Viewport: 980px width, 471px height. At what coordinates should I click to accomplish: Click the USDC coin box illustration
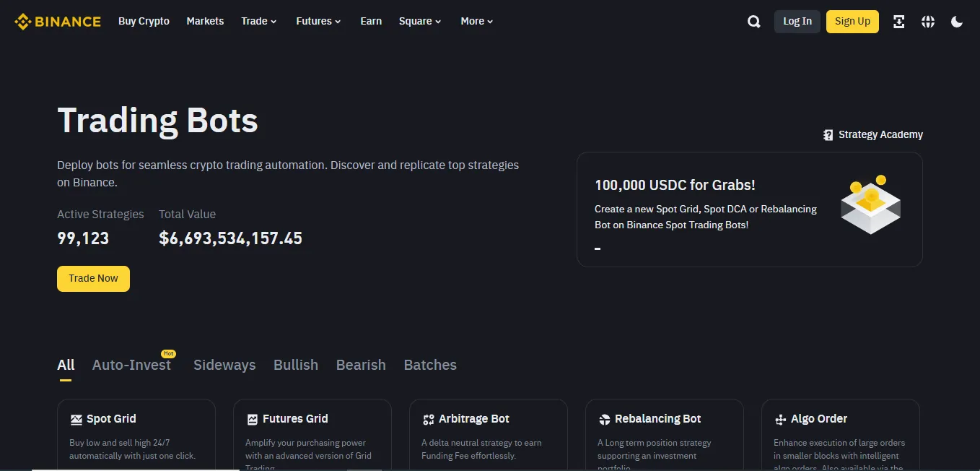[870, 204]
